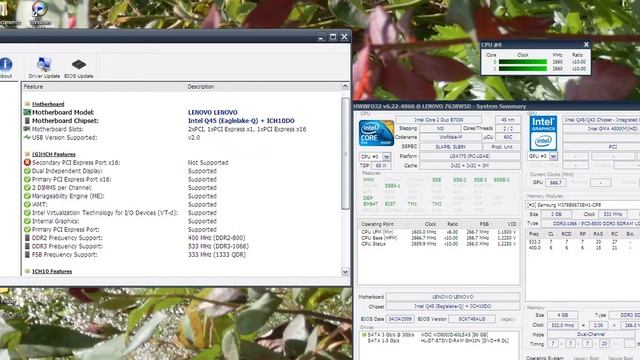This screenshot has width=640, height=360.
Task: Click the icon beside USB Version Supported
Action: (x=27, y=138)
